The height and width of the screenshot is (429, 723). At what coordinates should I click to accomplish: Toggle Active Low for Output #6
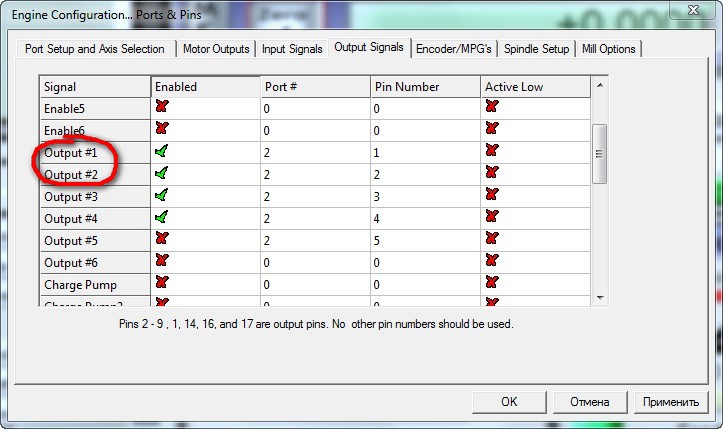tap(492, 260)
